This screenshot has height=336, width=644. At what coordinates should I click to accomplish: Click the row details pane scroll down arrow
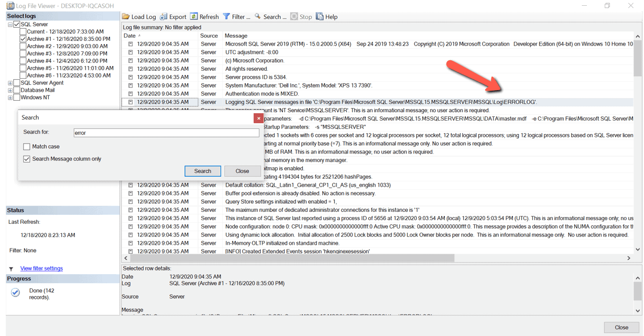(638, 310)
